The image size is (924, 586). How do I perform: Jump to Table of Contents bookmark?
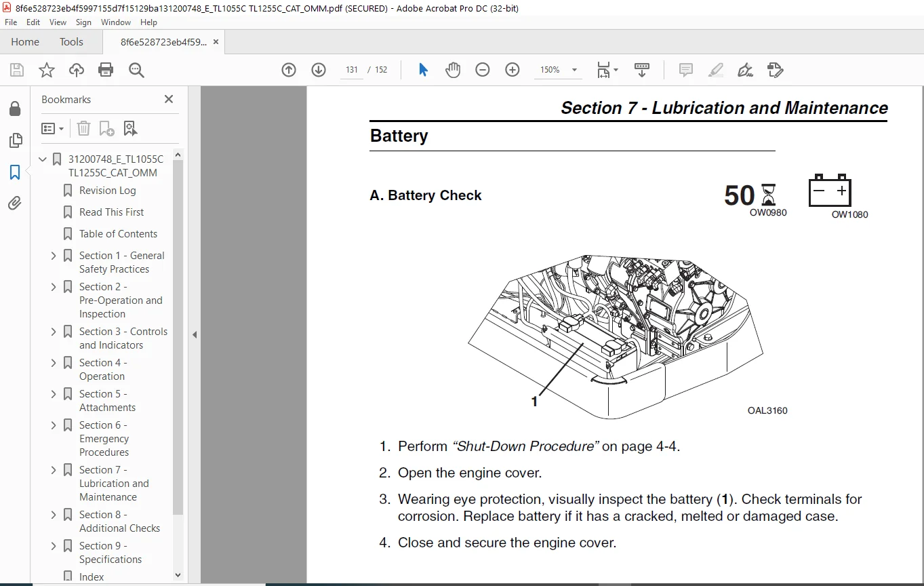[118, 234]
